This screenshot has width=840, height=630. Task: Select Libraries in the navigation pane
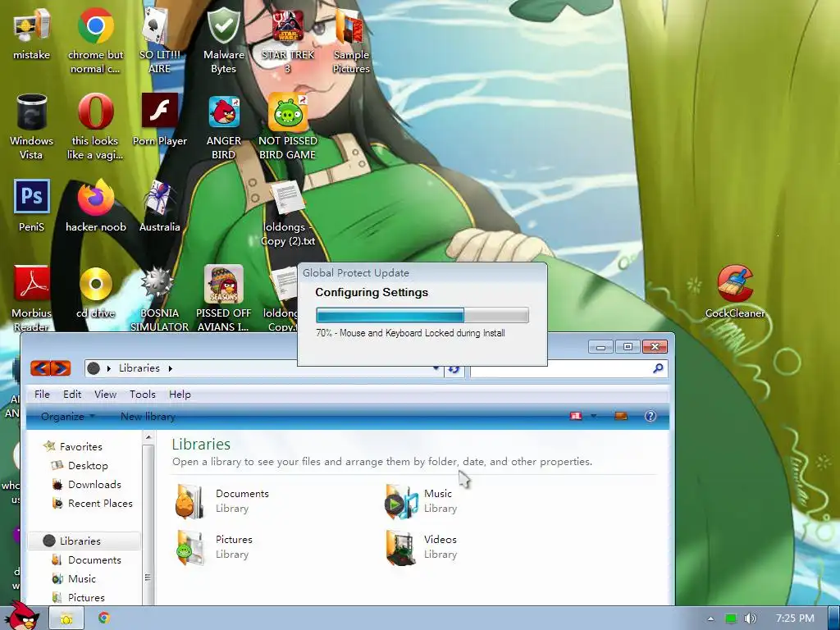click(84, 541)
